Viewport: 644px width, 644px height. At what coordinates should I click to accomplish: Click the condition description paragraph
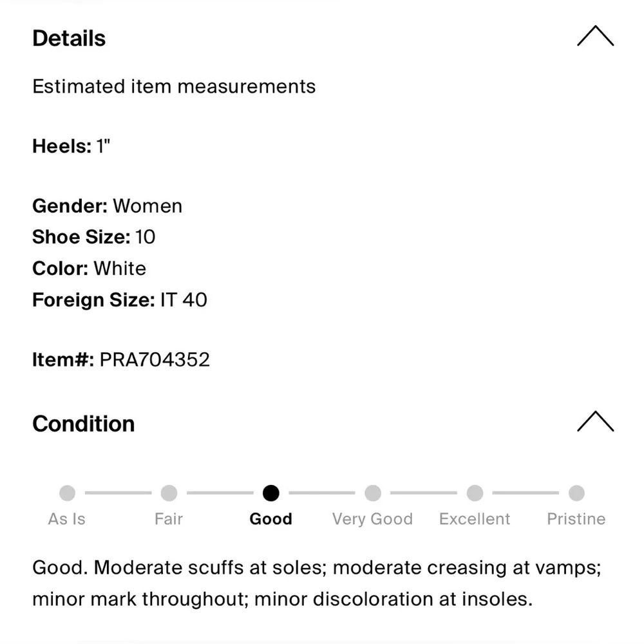point(316,583)
